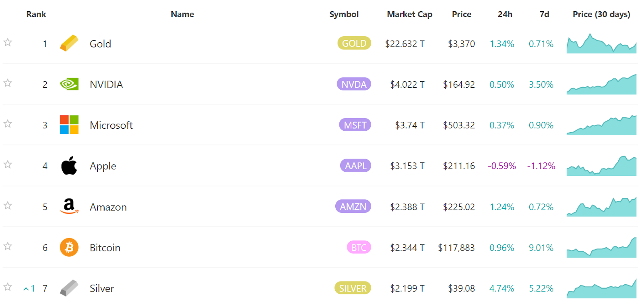Click the NVDA symbol badge
The width and height of the screenshot is (644, 304).
pyautogui.click(x=354, y=84)
